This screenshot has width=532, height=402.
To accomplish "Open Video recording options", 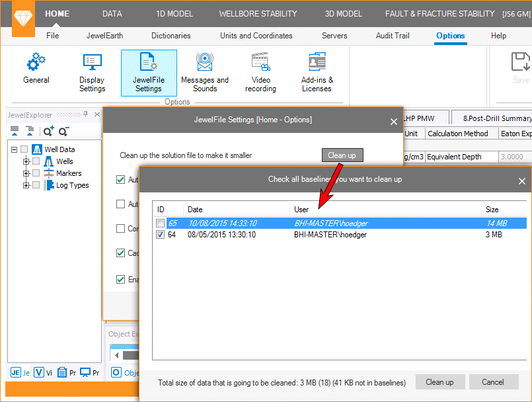I will coord(260,73).
